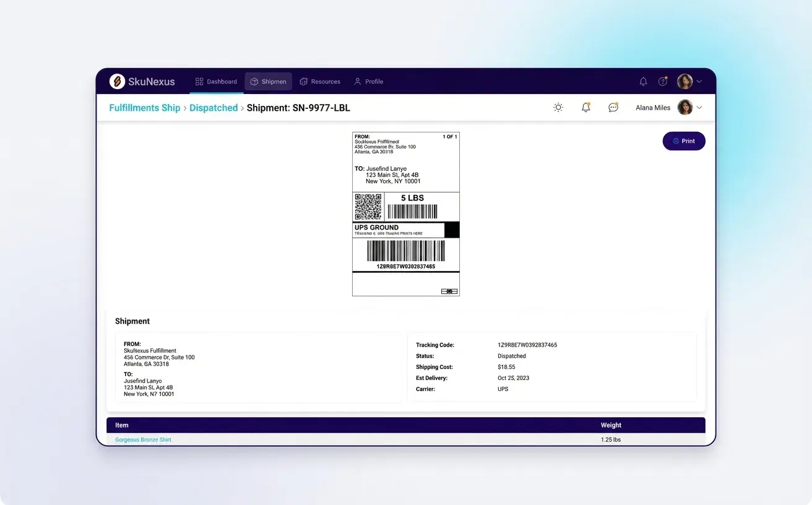Click the second row bell notification icon

(x=585, y=107)
